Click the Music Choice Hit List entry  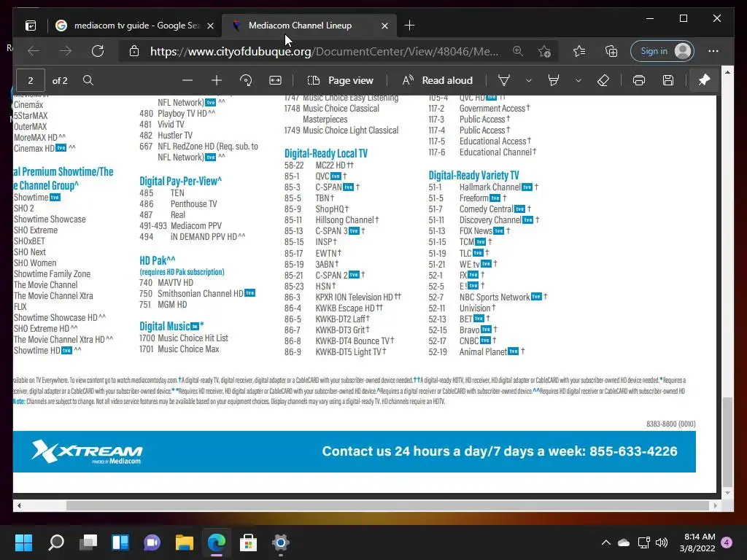coord(183,338)
